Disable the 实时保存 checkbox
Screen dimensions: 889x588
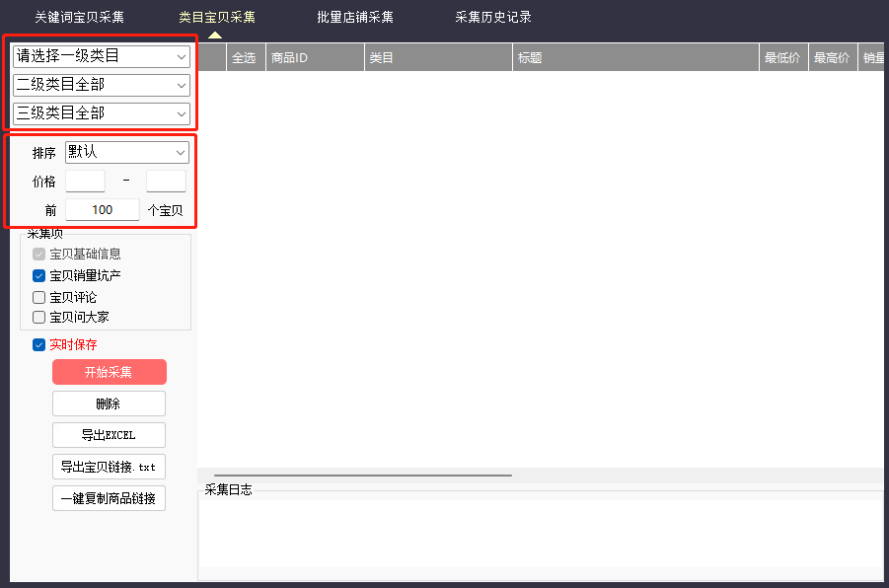pyautogui.click(x=38, y=344)
